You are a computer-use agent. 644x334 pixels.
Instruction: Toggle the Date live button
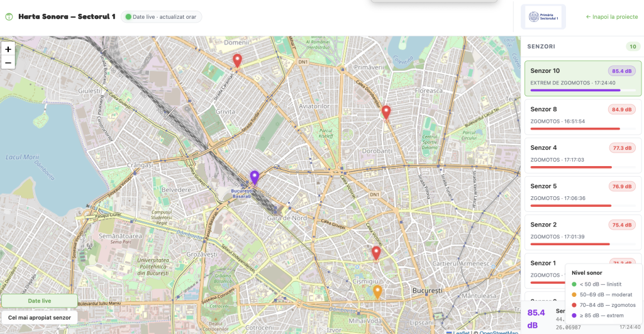[39, 301]
